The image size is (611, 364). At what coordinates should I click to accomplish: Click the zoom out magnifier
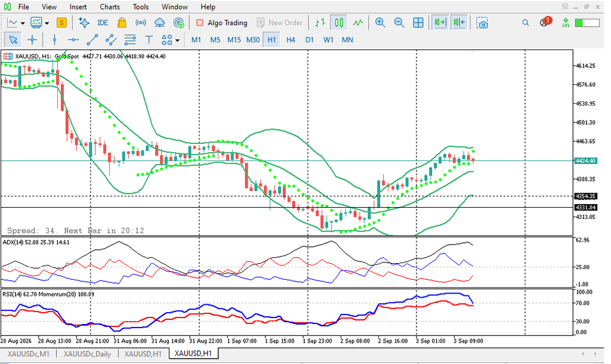click(399, 23)
